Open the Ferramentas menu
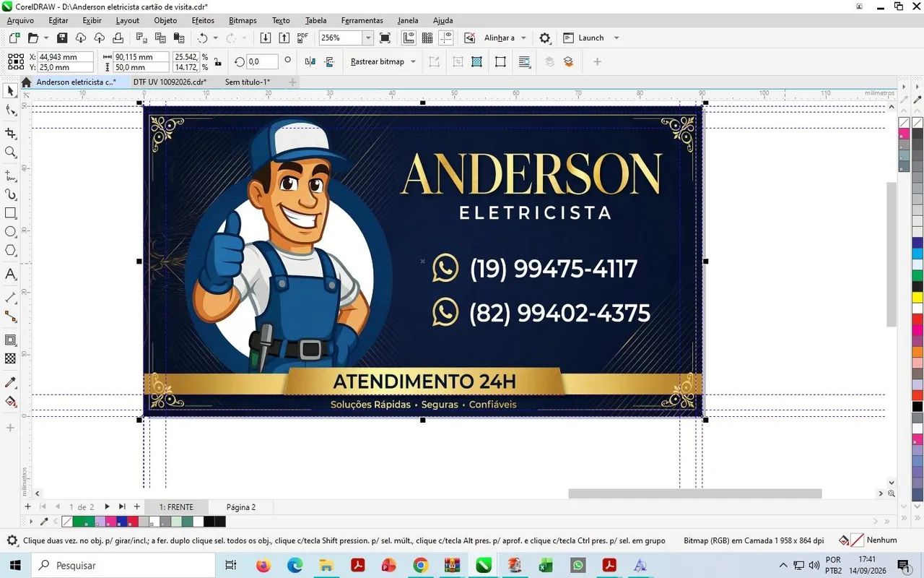Screen dimensions: 924x578 coord(362,20)
